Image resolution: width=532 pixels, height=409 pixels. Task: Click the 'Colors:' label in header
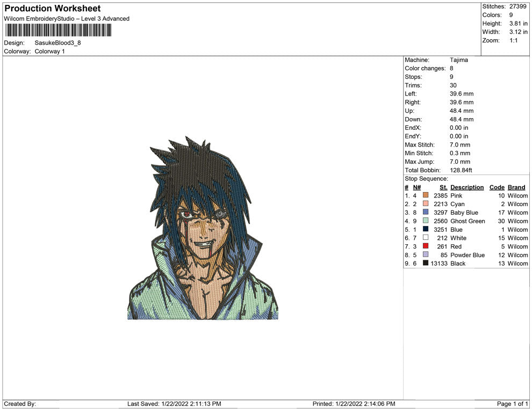coord(492,15)
